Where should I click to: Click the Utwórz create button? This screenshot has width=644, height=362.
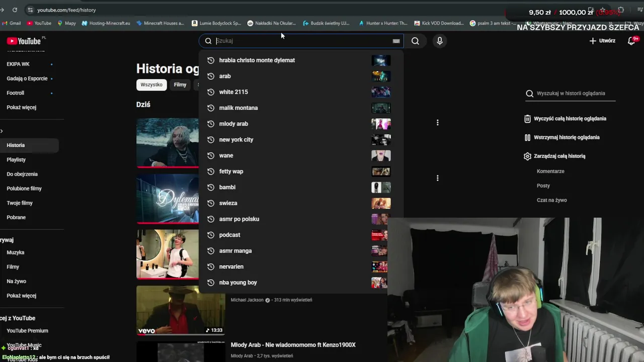point(602,41)
